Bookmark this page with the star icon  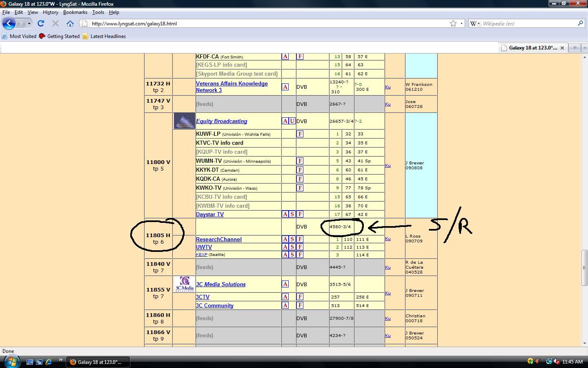[x=453, y=23]
